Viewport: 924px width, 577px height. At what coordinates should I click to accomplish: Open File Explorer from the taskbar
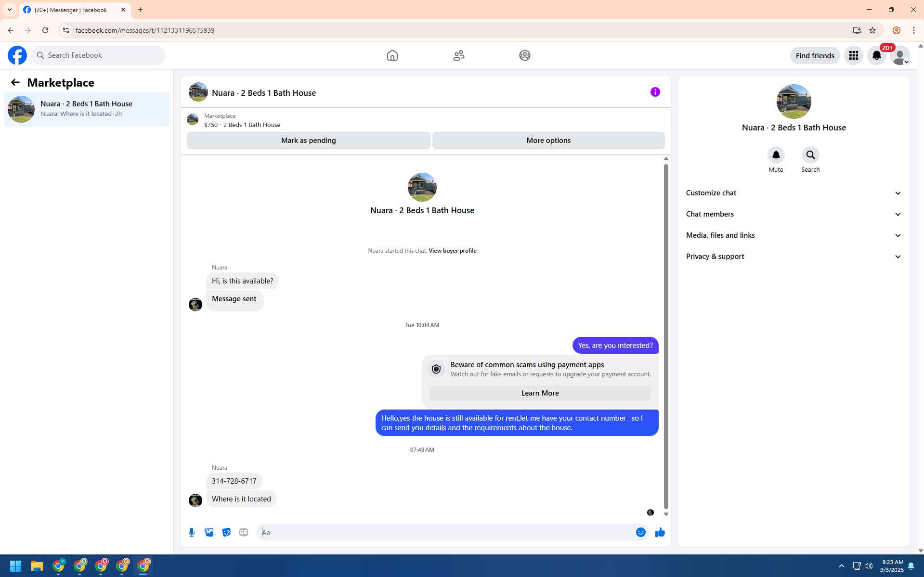tap(37, 566)
